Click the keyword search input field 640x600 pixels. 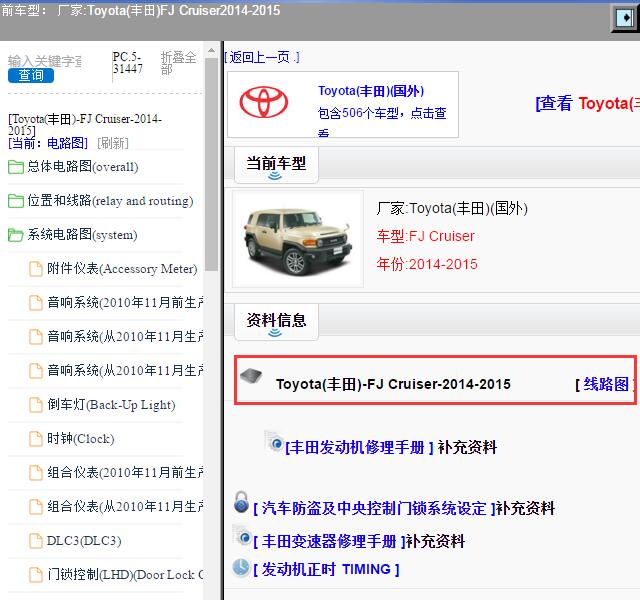(45, 61)
